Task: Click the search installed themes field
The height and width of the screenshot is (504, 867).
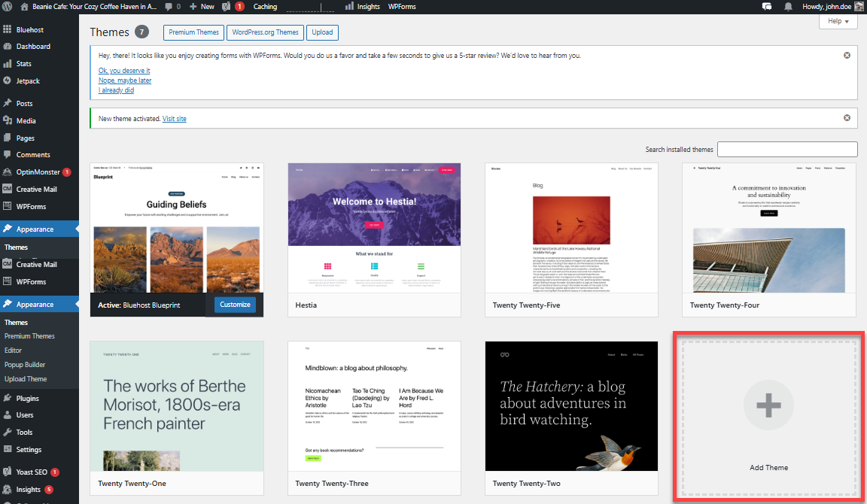Action: [x=786, y=149]
